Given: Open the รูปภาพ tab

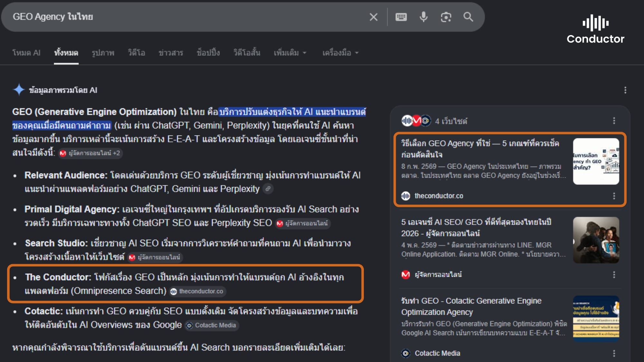Looking at the screenshot, I should tap(103, 53).
